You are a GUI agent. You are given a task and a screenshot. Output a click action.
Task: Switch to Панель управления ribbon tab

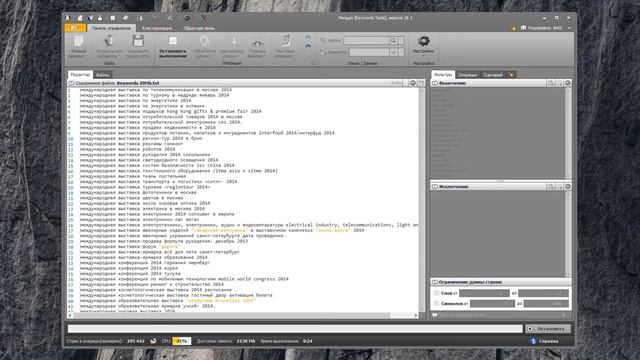pos(111,28)
